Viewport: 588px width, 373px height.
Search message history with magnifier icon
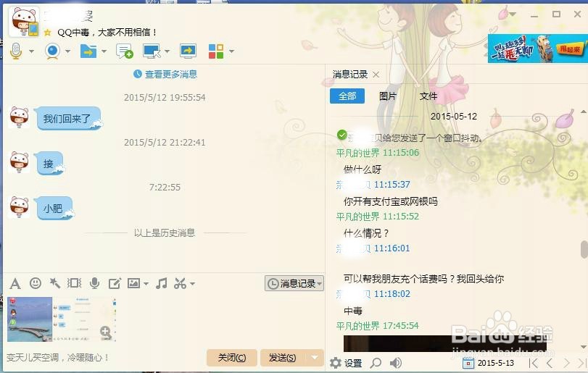click(376, 363)
